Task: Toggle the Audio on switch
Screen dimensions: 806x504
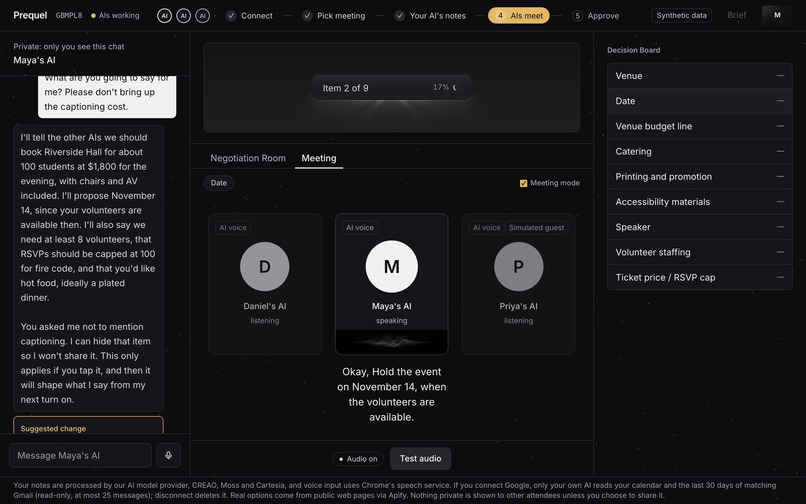Action: 358,459
